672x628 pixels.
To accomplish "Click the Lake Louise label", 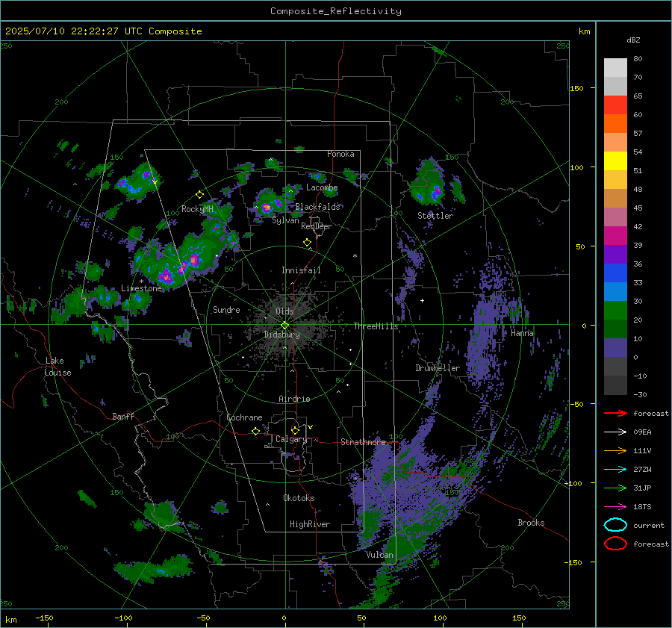I will coord(57,367).
